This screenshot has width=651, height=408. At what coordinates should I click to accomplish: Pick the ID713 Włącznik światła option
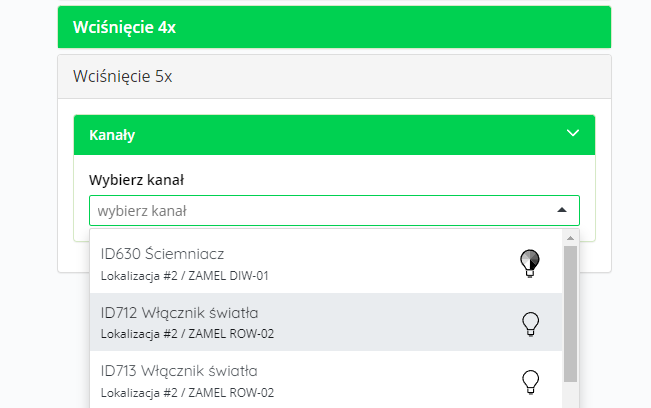pyautogui.click(x=326, y=380)
